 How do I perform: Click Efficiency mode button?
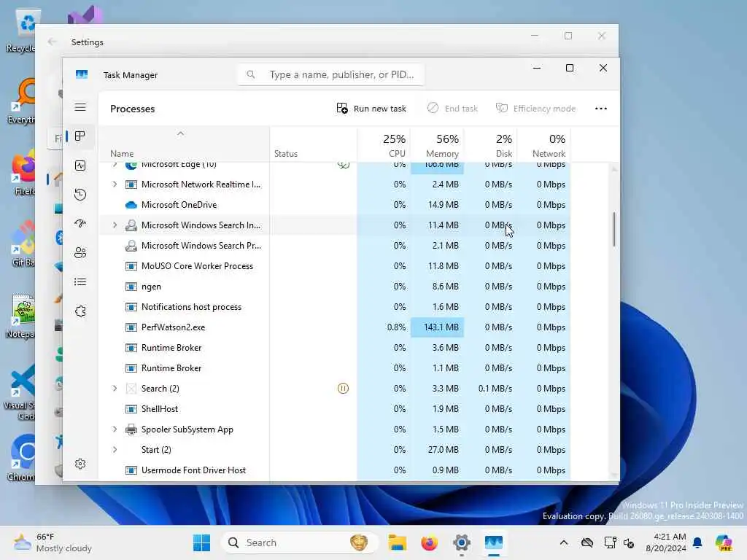[535, 109]
